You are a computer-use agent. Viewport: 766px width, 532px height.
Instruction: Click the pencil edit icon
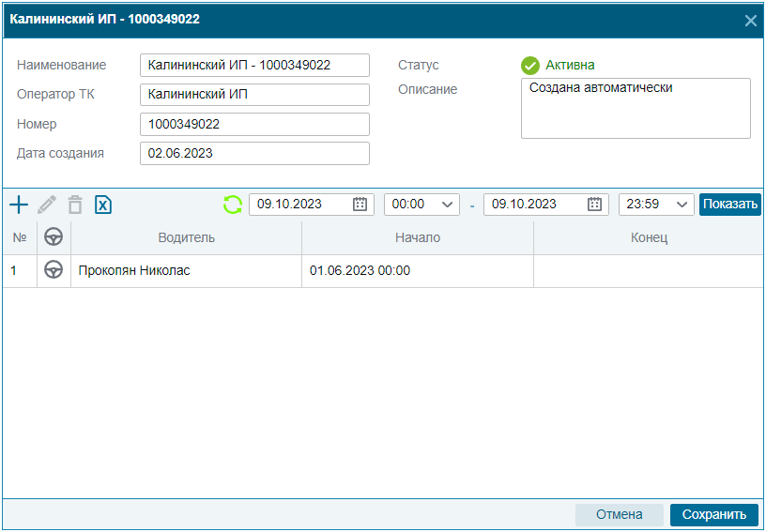click(47, 205)
